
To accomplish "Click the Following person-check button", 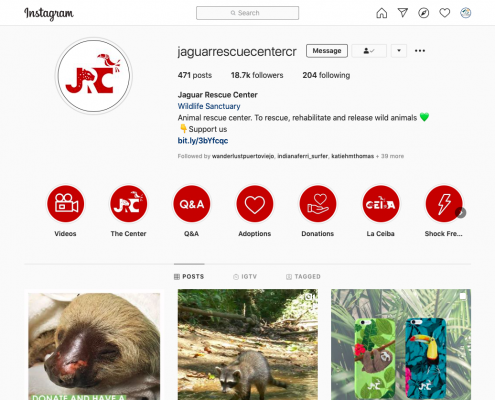I will tap(369, 51).
